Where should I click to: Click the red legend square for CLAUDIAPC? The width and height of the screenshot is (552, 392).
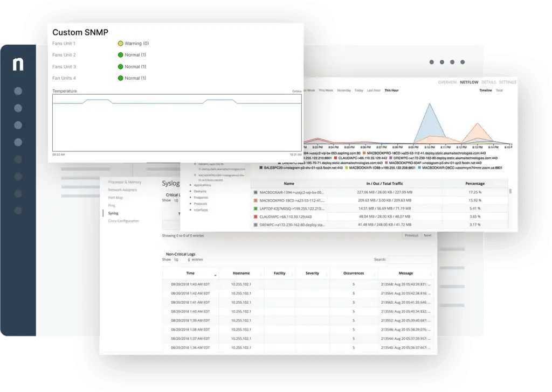[x=335, y=158]
